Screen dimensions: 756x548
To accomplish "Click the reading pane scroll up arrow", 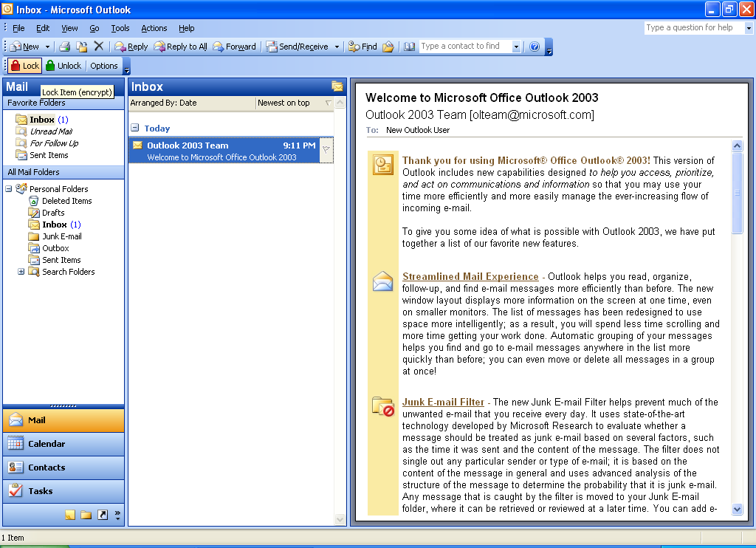I will click(x=737, y=145).
